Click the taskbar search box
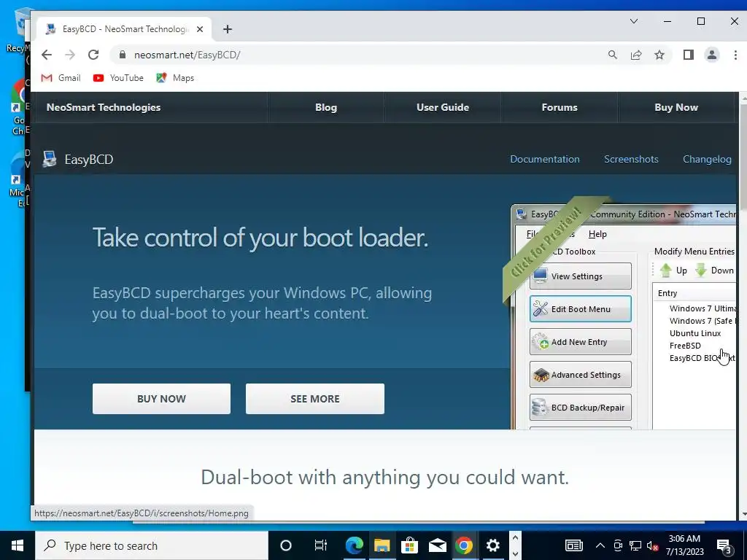Screen dimensions: 747x560 pyautogui.click(x=152, y=545)
